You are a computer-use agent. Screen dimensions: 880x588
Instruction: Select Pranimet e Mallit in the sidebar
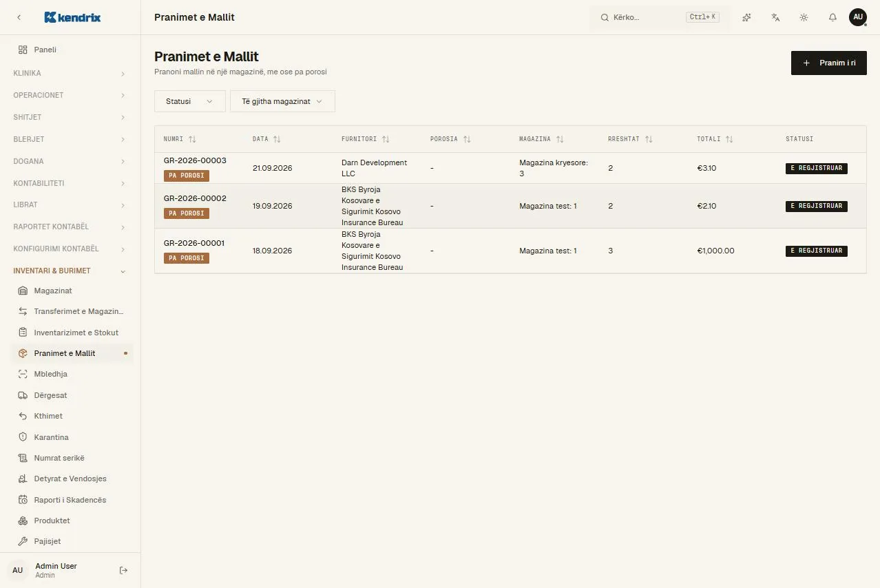72,353
